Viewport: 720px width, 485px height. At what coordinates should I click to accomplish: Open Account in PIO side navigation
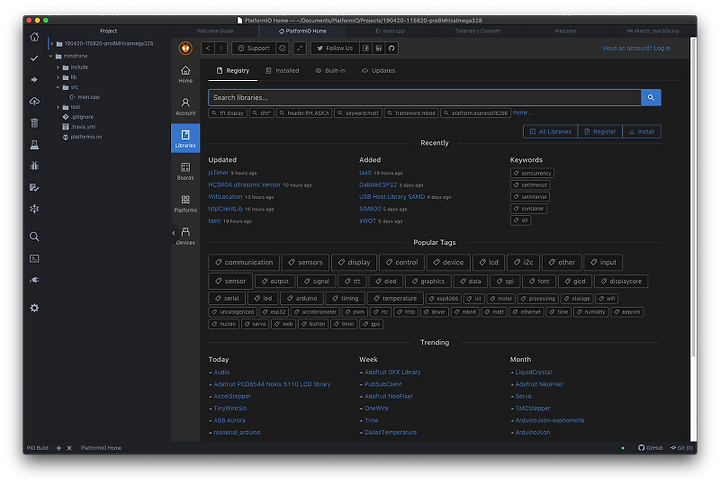[x=186, y=107]
